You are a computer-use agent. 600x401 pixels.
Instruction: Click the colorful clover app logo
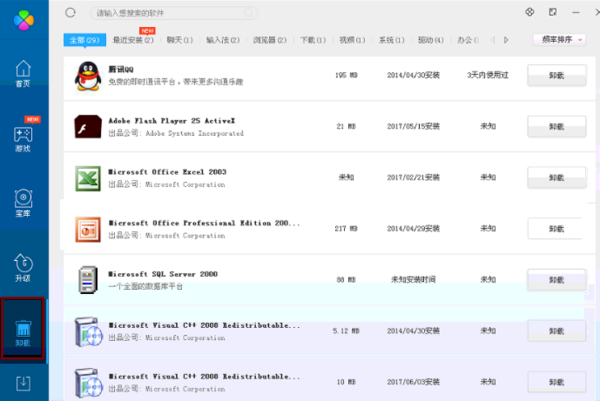24,20
